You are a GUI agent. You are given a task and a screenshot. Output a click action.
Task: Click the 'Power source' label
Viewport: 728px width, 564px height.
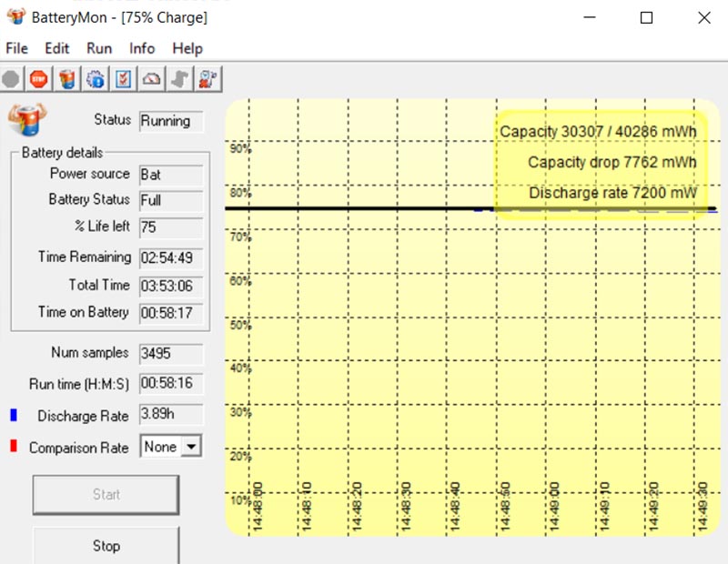point(89,173)
